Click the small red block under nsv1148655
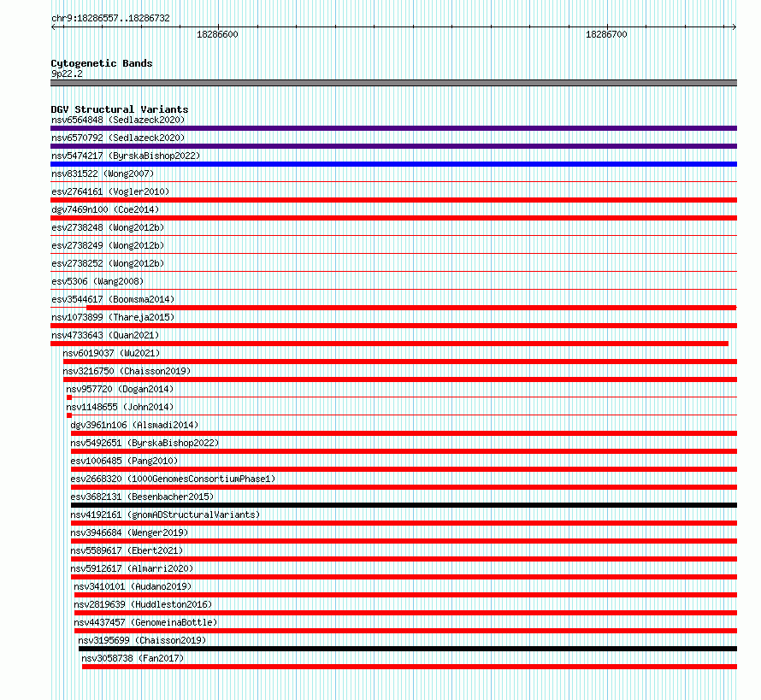Screen dimensions: 761x700 click(x=69, y=415)
